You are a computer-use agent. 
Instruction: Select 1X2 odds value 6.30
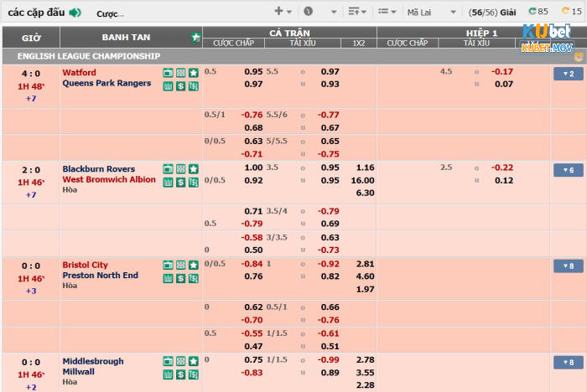365,193
